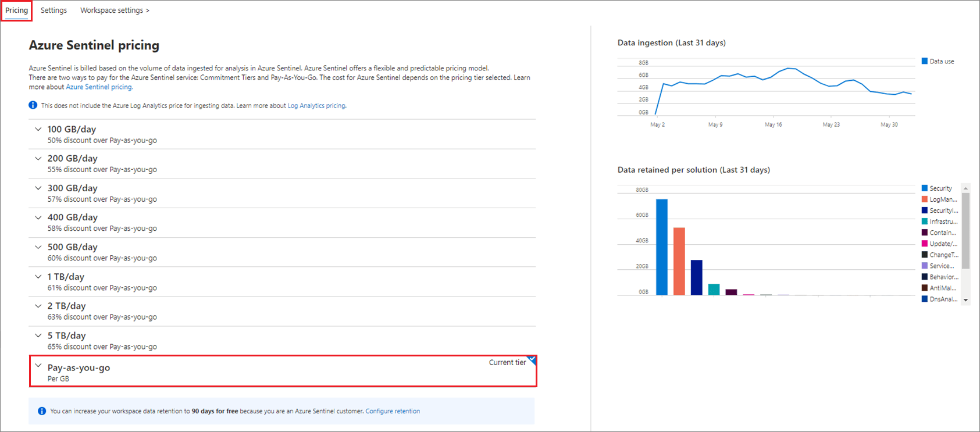
Task: Expand the 5 TB/day tier chevron
Action: (38, 335)
